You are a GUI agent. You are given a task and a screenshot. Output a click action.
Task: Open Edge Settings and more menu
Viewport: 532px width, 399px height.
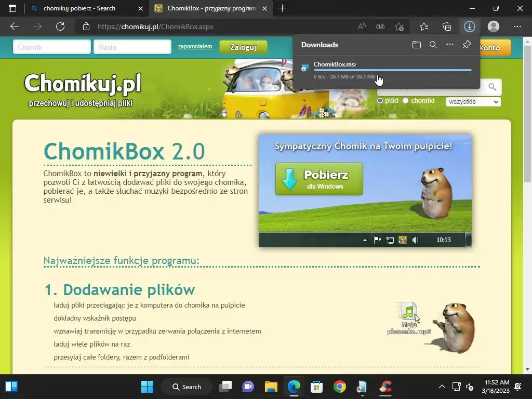(517, 26)
